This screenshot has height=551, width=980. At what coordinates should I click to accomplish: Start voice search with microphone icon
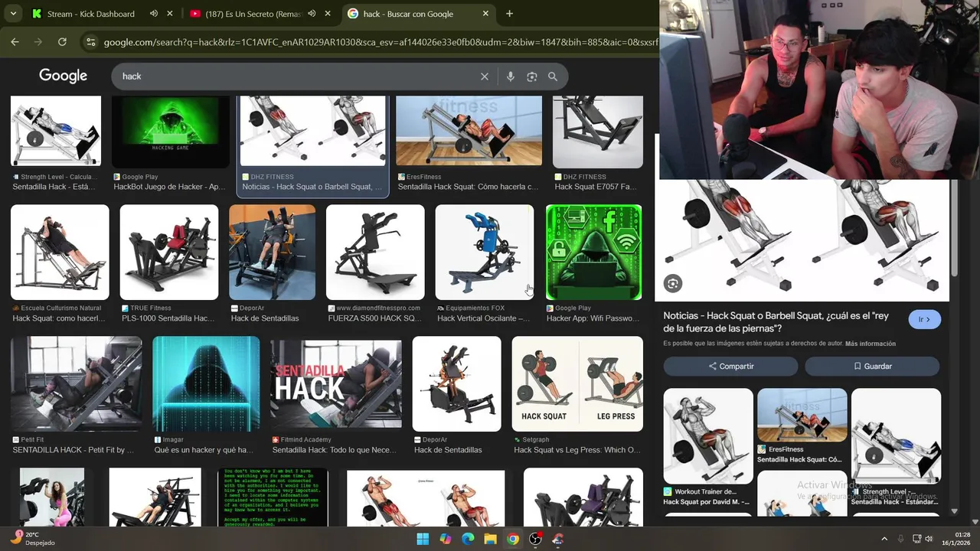(x=510, y=77)
